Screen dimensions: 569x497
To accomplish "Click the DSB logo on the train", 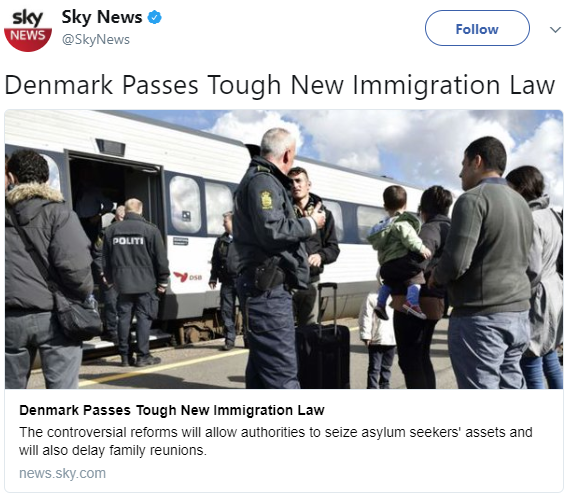I will [x=187, y=277].
